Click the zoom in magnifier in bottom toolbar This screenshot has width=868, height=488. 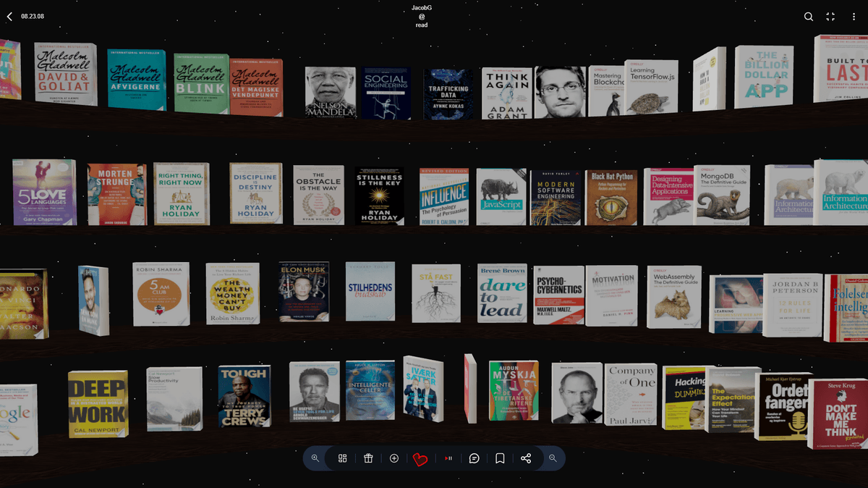315,458
